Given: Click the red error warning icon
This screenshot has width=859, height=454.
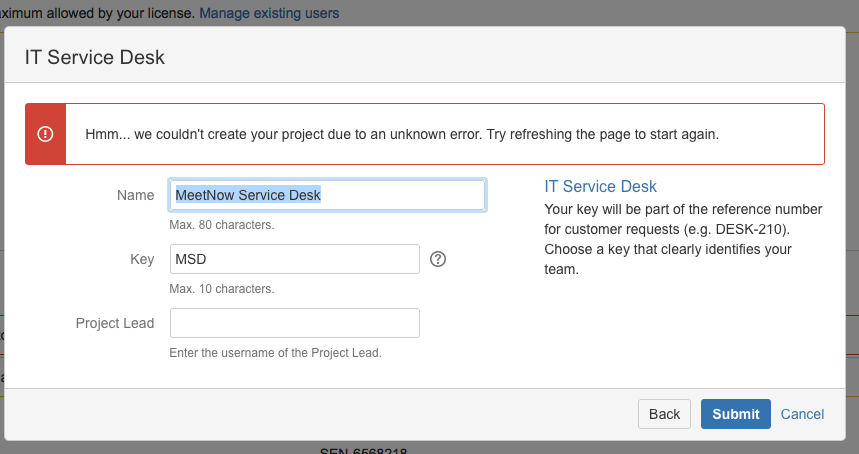Looking at the screenshot, I should (x=45, y=134).
